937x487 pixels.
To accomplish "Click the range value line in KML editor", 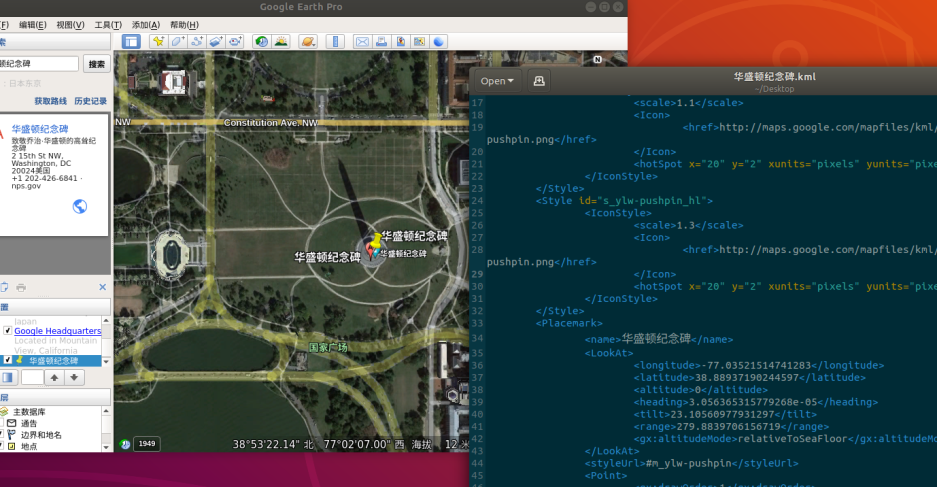I will [731, 427].
